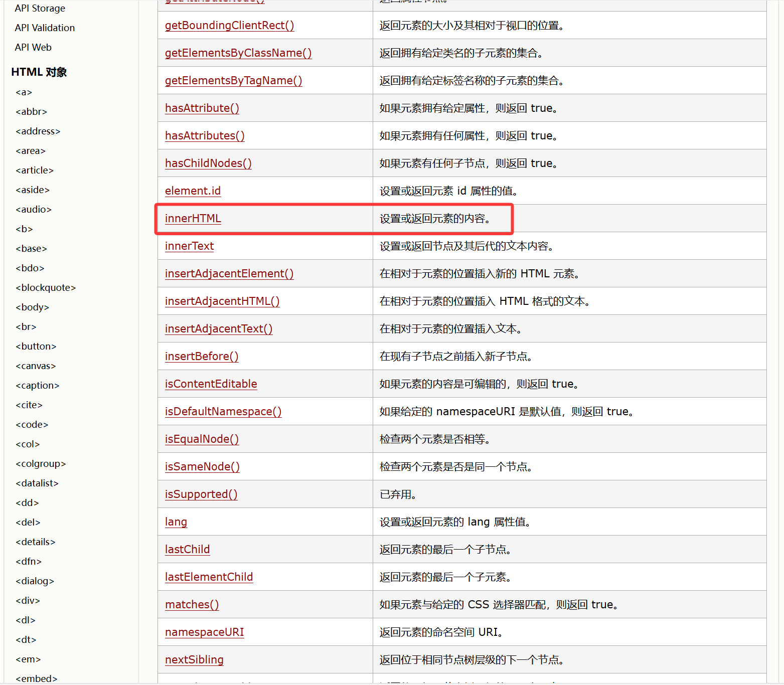Open the insertAdjacentHTML() link
The image size is (784, 685).
click(x=222, y=301)
